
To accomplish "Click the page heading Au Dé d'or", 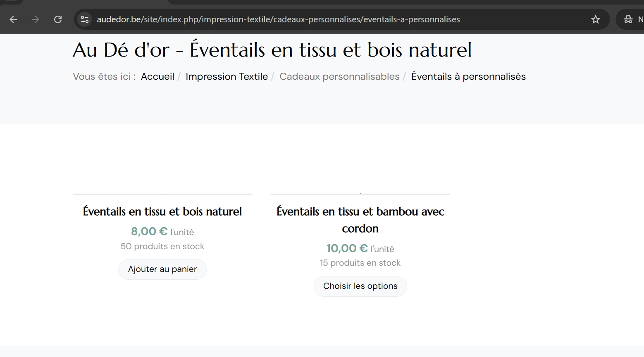I will (x=272, y=50).
